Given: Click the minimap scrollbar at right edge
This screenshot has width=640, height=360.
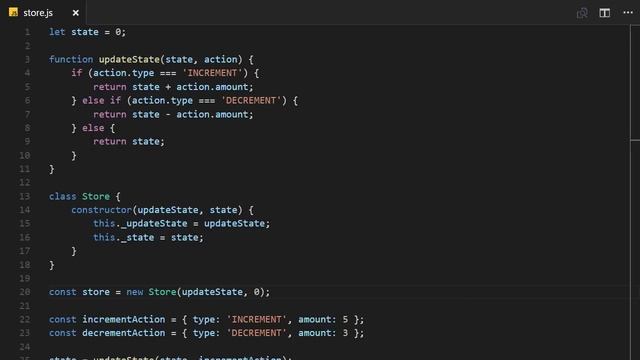Looking at the screenshot, I should click(635, 192).
